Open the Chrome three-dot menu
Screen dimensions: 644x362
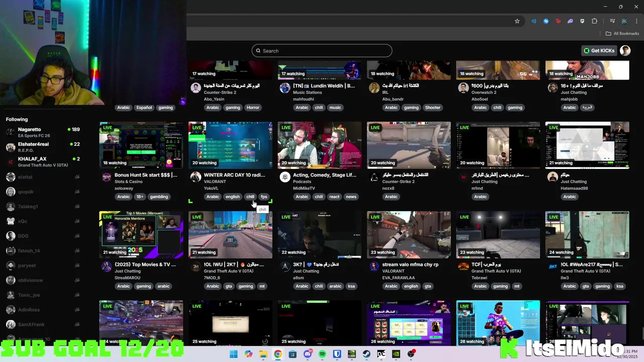pyautogui.click(x=636, y=21)
